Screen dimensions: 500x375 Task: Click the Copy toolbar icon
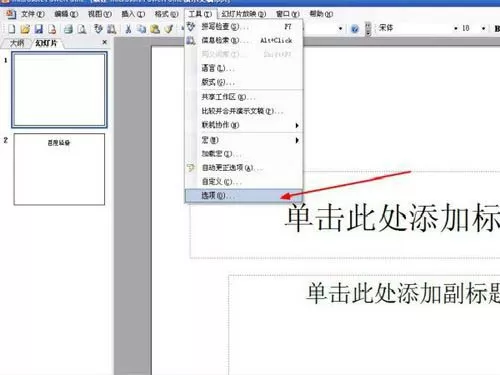pyautogui.click(x=142, y=29)
